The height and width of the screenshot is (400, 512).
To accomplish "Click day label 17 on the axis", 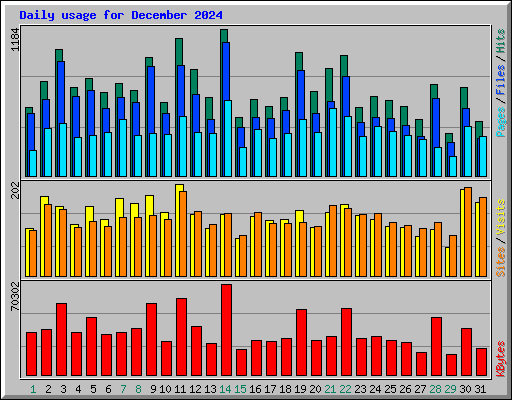I will (x=270, y=389).
